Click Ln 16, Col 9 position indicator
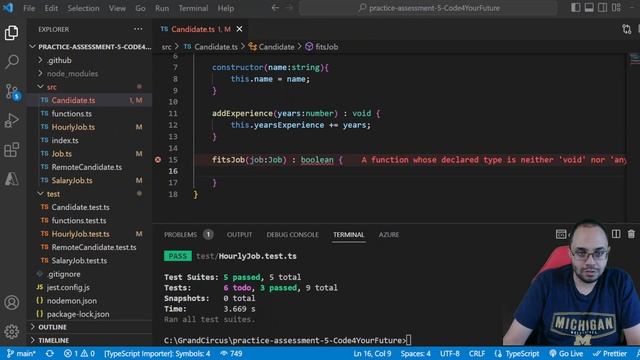Viewport: 640px width, 360px height. tap(372, 353)
